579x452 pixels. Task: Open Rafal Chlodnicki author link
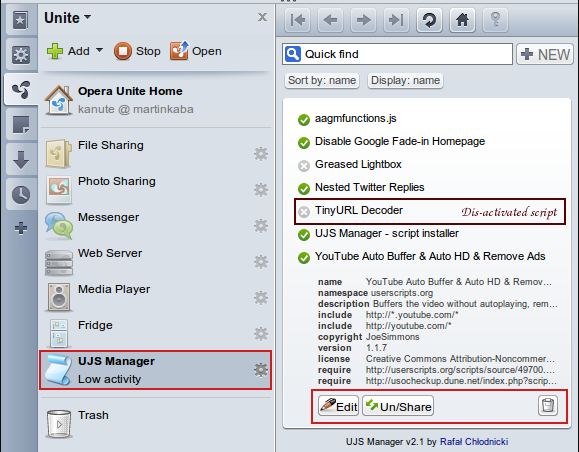coord(474,442)
